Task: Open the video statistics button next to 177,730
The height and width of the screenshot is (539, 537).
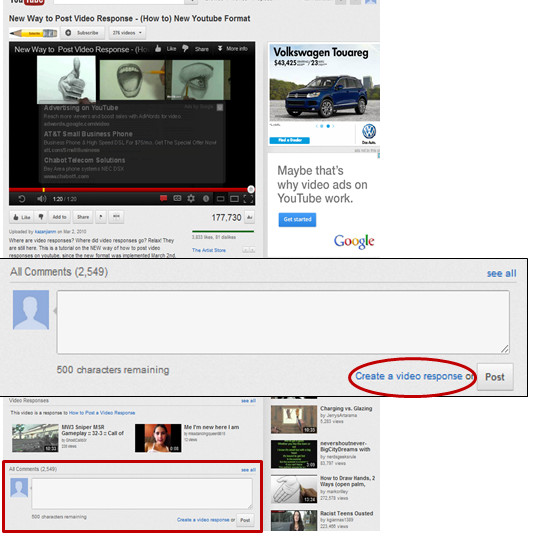Action: (250, 217)
